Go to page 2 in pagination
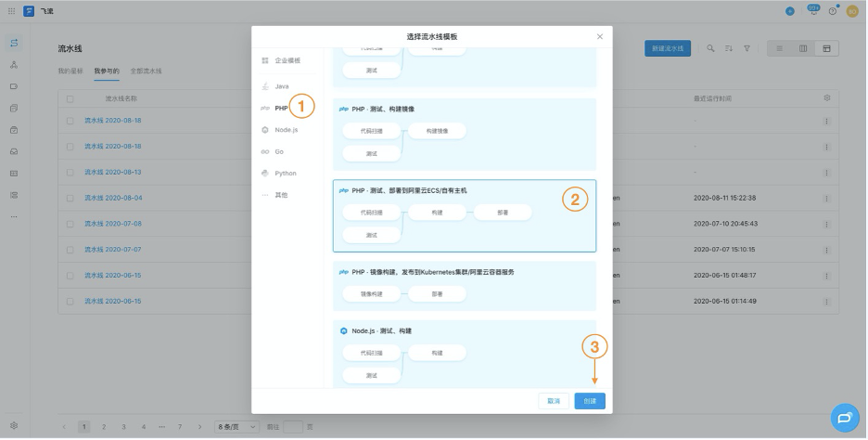The width and height of the screenshot is (868, 440). (x=104, y=427)
